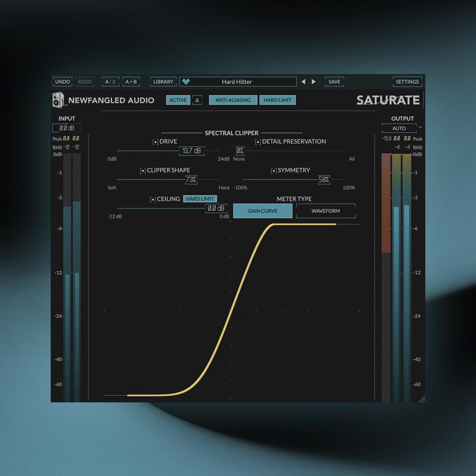Click the All label under DETAIL PRESERVATION
Screen dimensions: 476x476
pos(352,159)
